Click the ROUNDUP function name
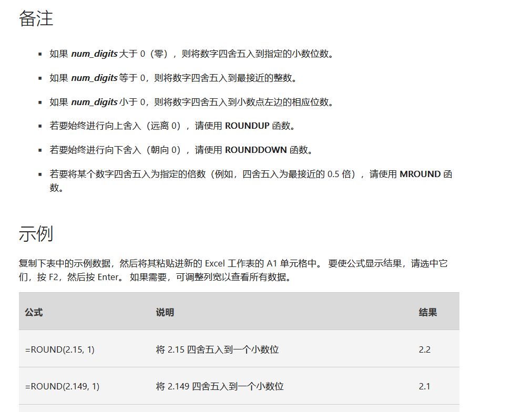 click(x=247, y=126)
